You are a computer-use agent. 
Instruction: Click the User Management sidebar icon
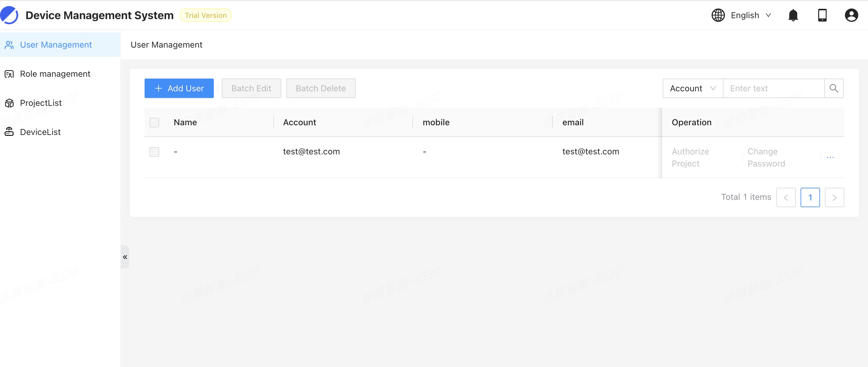coord(9,45)
